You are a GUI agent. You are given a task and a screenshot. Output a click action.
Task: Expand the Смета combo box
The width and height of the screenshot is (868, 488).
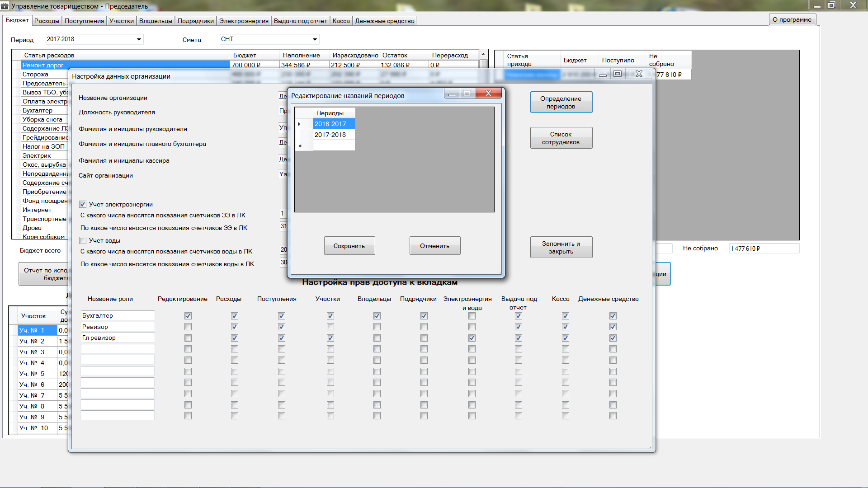point(315,39)
